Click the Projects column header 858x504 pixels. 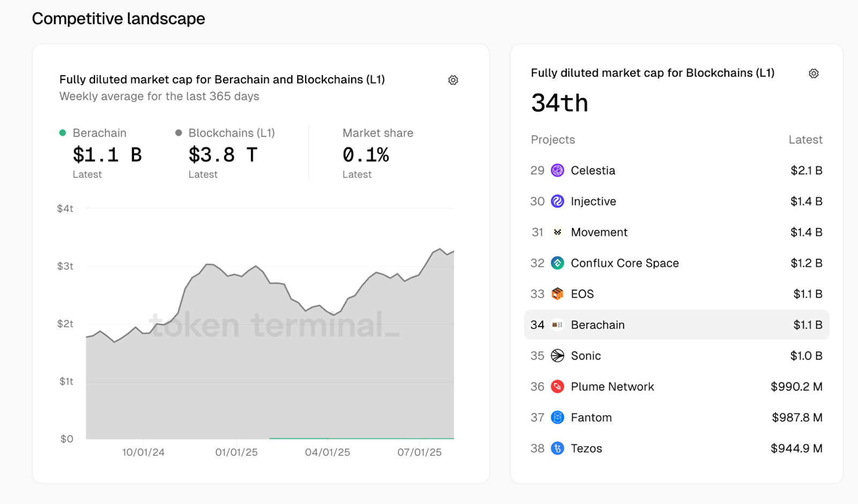(553, 140)
